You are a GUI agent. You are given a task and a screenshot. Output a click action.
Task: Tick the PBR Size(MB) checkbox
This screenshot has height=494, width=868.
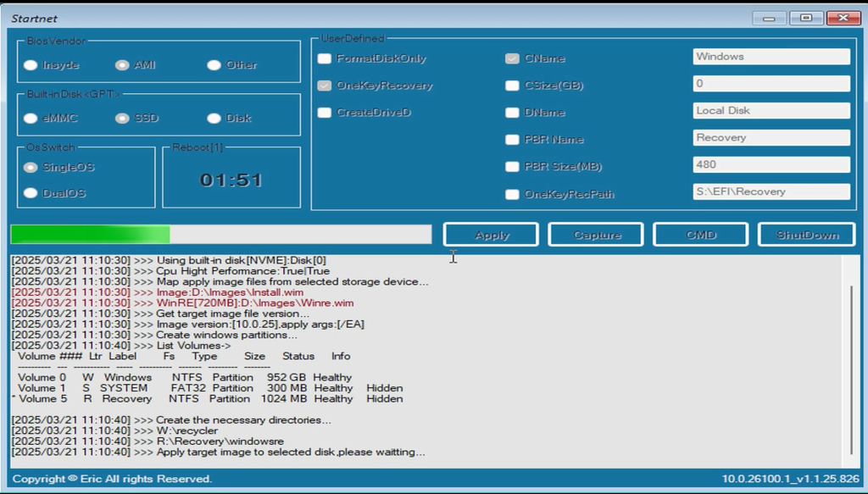pos(512,167)
